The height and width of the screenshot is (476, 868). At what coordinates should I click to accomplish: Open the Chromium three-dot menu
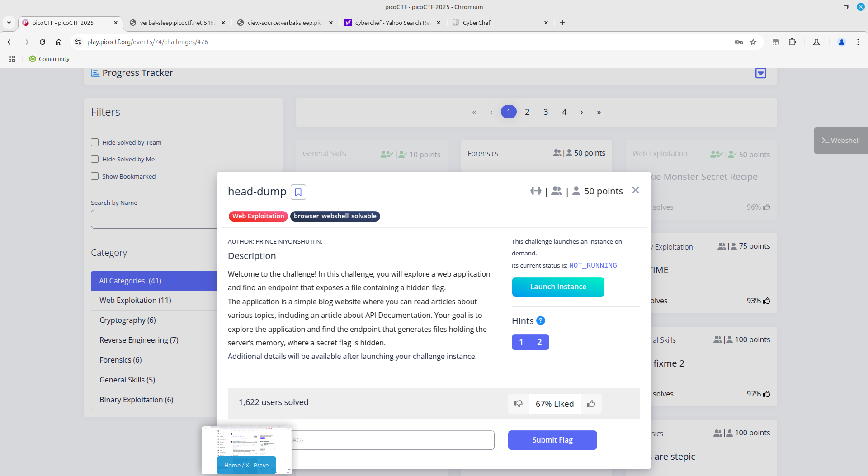[858, 42]
